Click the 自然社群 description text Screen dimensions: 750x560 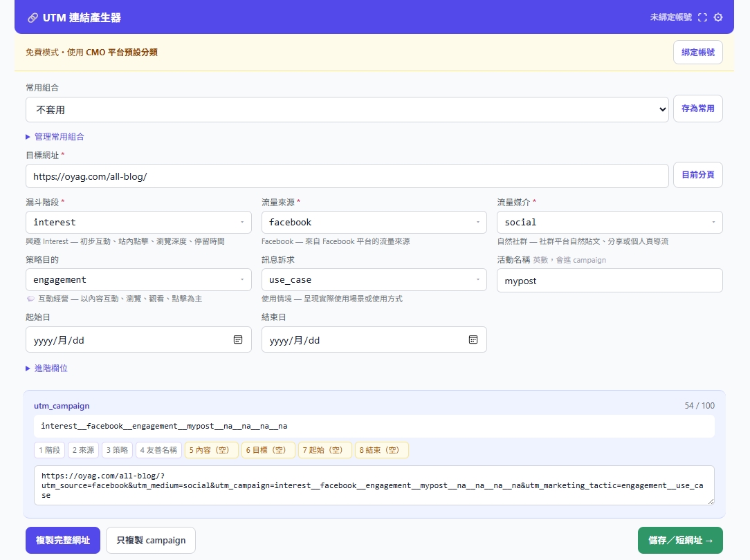pos(583,241)
